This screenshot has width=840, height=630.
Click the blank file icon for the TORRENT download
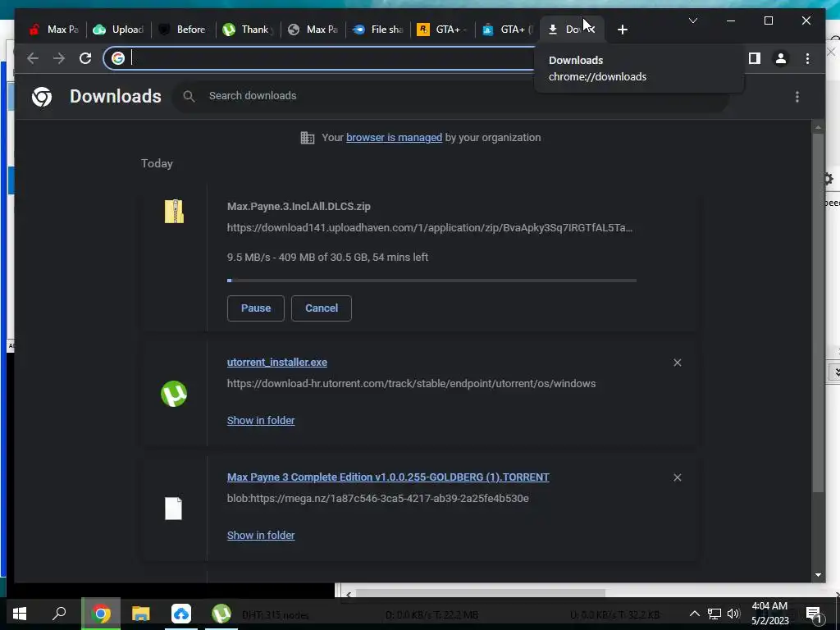pos(173,509)
